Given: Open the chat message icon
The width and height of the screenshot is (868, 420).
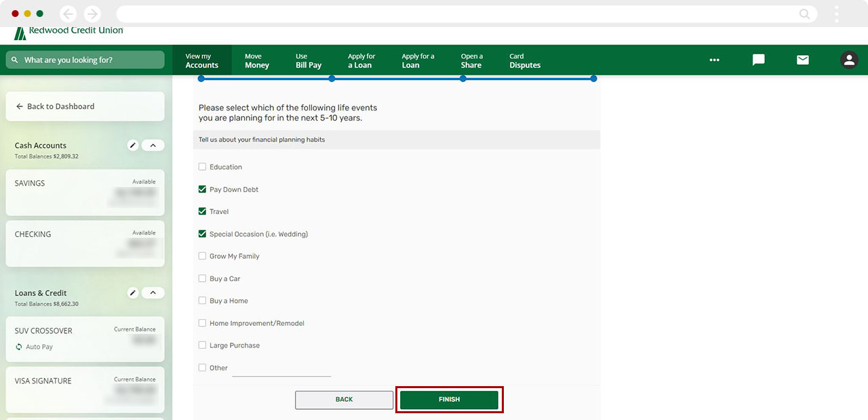Looking at the screenshot, I should [x=759, y=60].
